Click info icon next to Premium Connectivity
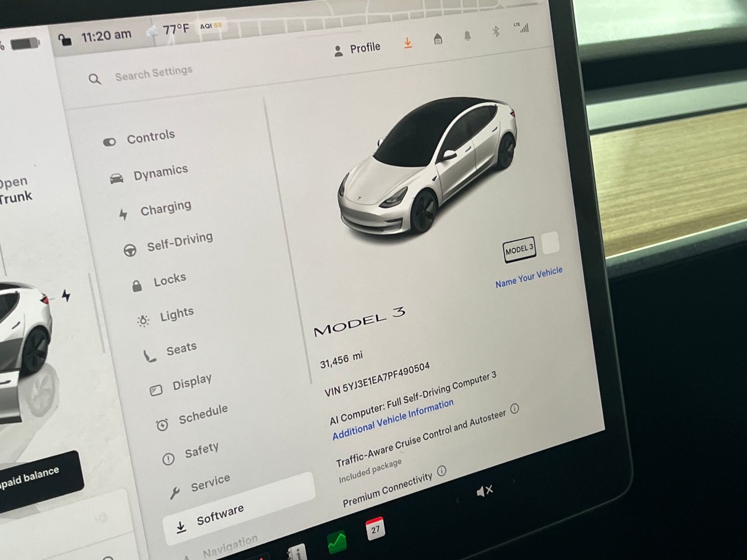The height and width of the screenshot is (560, 747). 442,470
